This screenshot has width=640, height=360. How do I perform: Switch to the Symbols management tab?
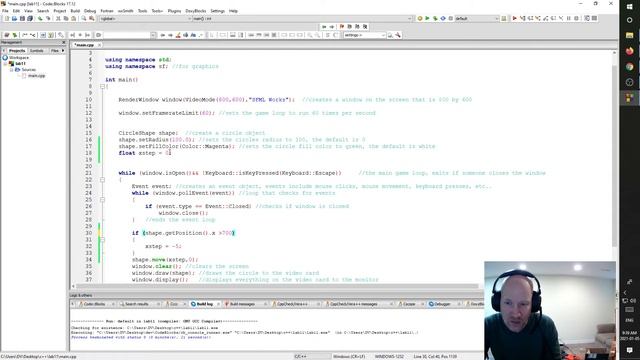pos(37,51)
